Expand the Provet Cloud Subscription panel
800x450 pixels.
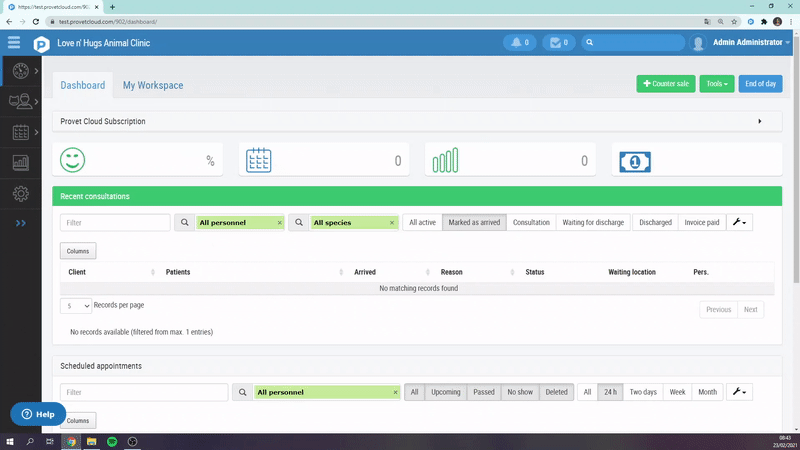click(760, 121)
